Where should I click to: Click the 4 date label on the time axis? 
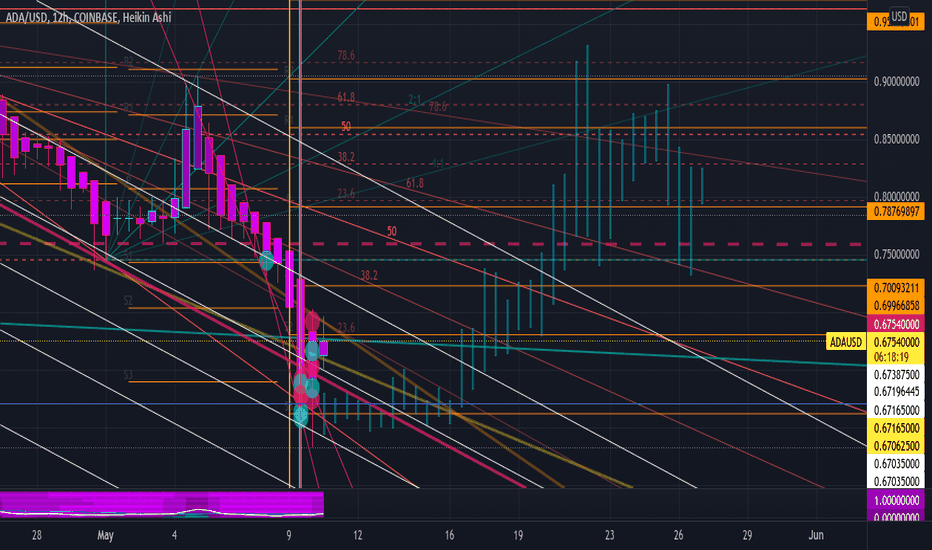(x=174, y=535)
